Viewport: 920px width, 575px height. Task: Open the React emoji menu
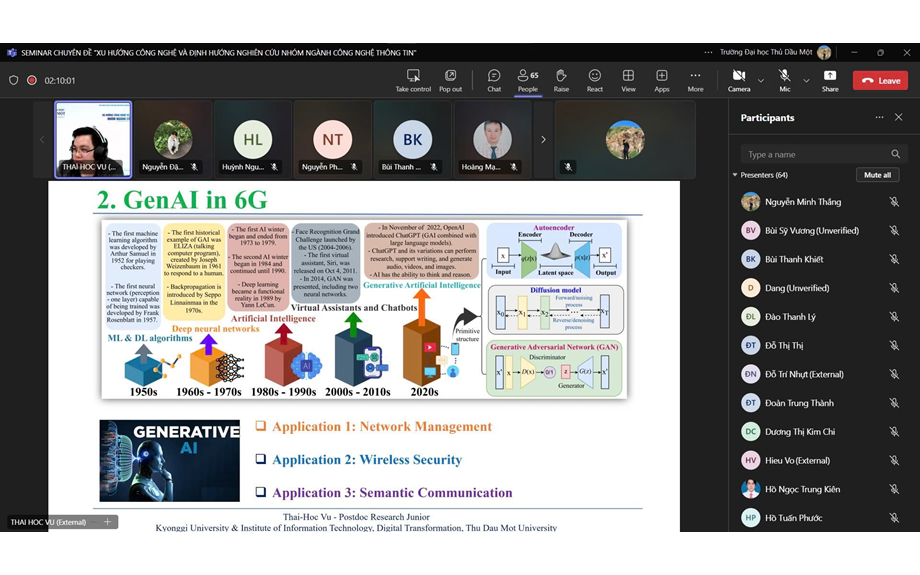coord(594,81)
